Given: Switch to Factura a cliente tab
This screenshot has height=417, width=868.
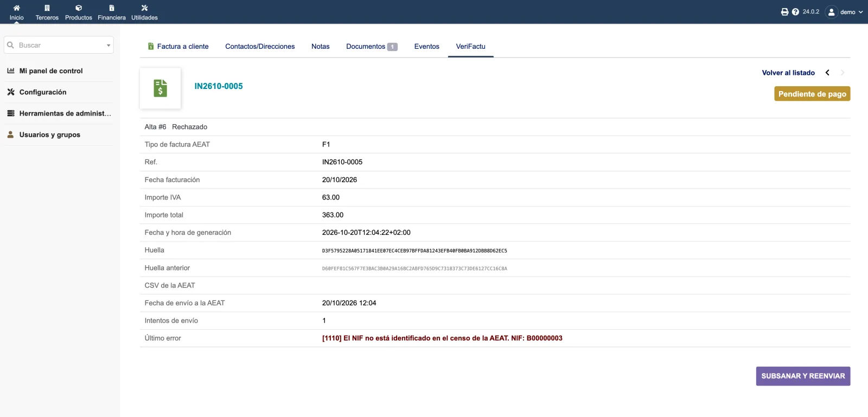Looking at the screenshot, I should [178, 47].
